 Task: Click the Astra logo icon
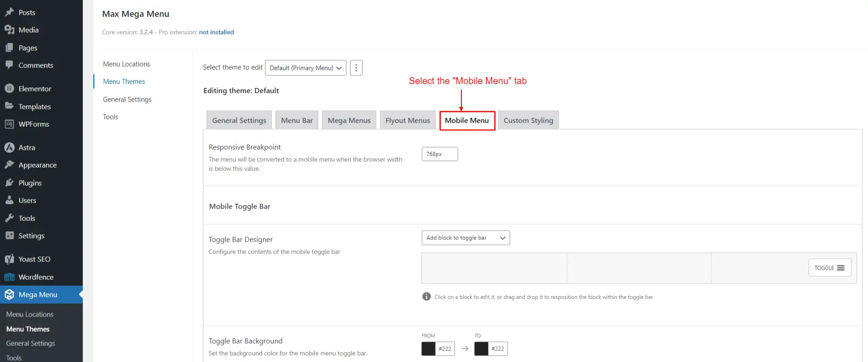[9, 147]
